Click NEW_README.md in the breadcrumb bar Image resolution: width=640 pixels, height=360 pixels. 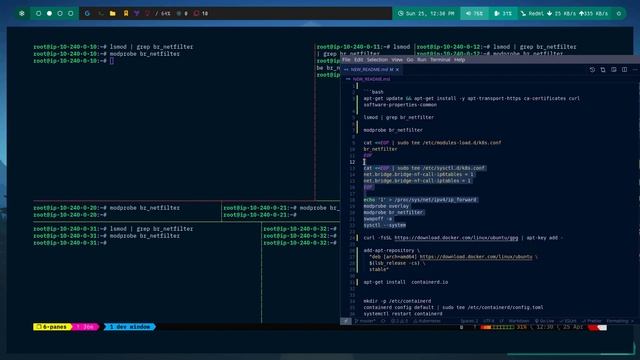tap(371, 79)
